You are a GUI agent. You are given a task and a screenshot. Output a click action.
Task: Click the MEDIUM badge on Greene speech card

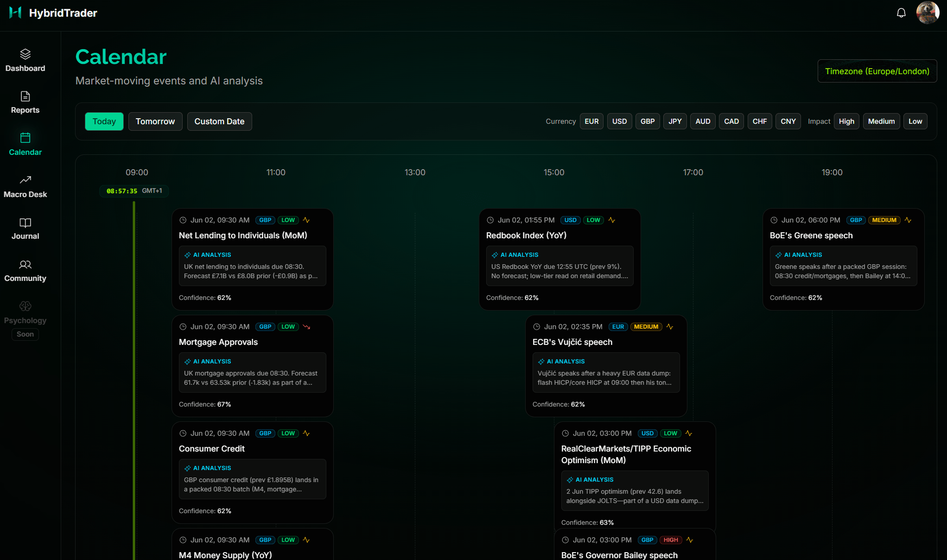tap(884, 220)
